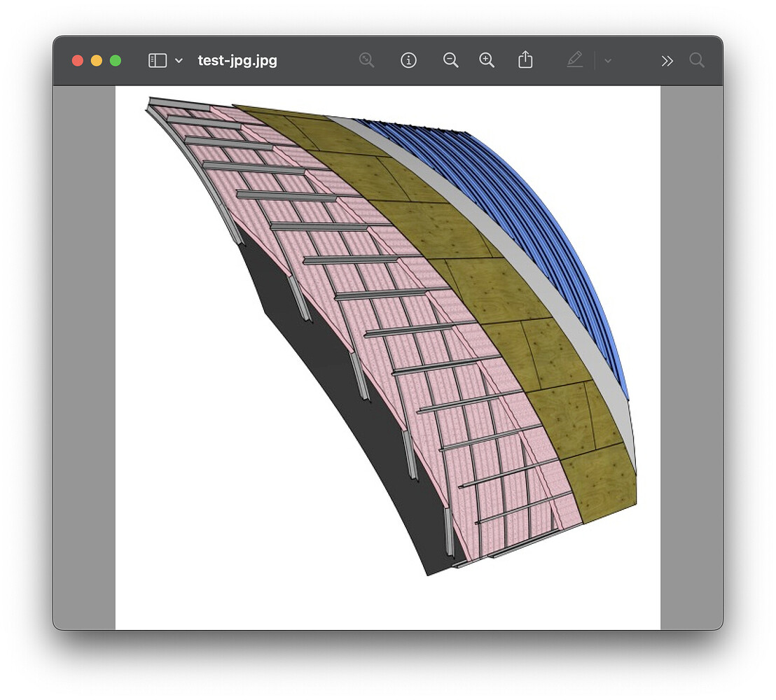Screen dimensions: 776x700
Task: Share test-jpg.jpg using the Share icon
Action: [526, 60]
